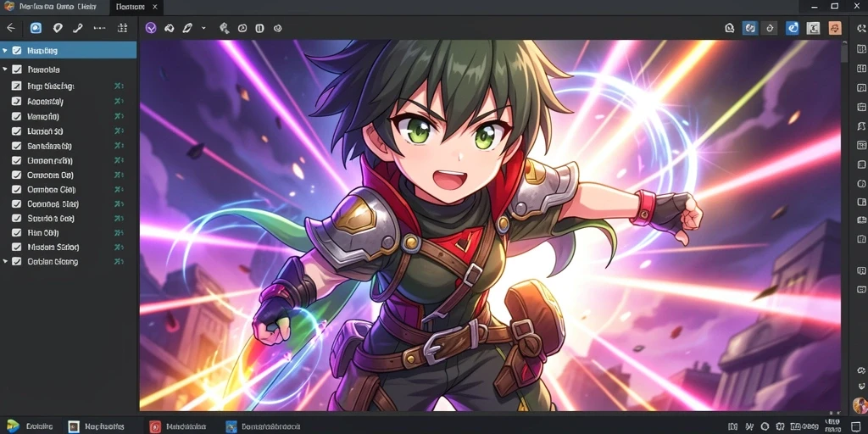Click the green X marker on the last list row
The image size is (868, 434).
(x=119, y=261)
